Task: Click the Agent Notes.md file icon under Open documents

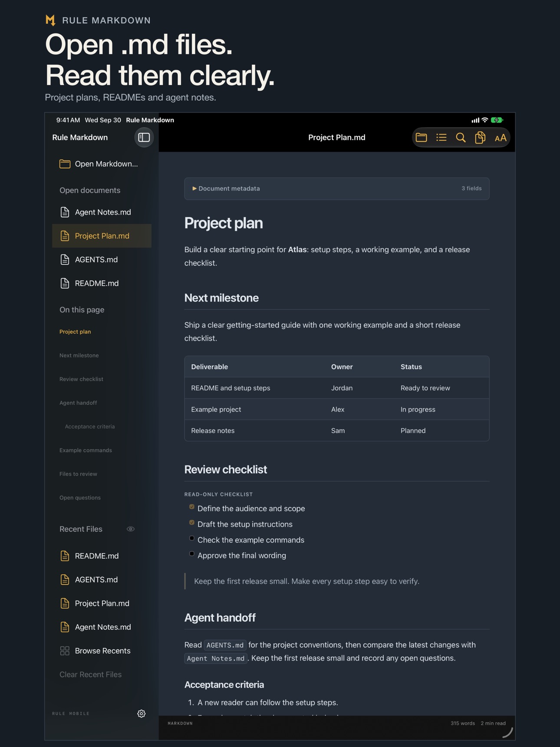Action: pyautogui.click(x=65, y=212)
